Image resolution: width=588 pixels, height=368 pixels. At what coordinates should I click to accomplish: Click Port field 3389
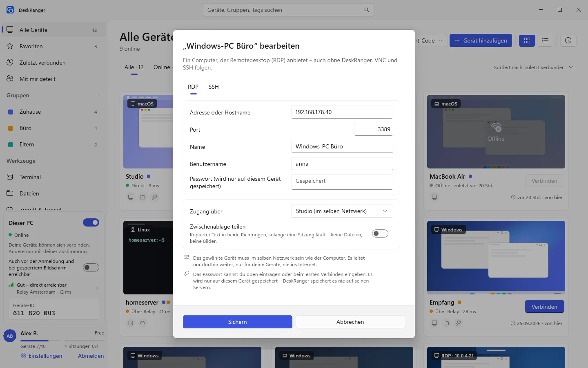click(x=374, y=129)
